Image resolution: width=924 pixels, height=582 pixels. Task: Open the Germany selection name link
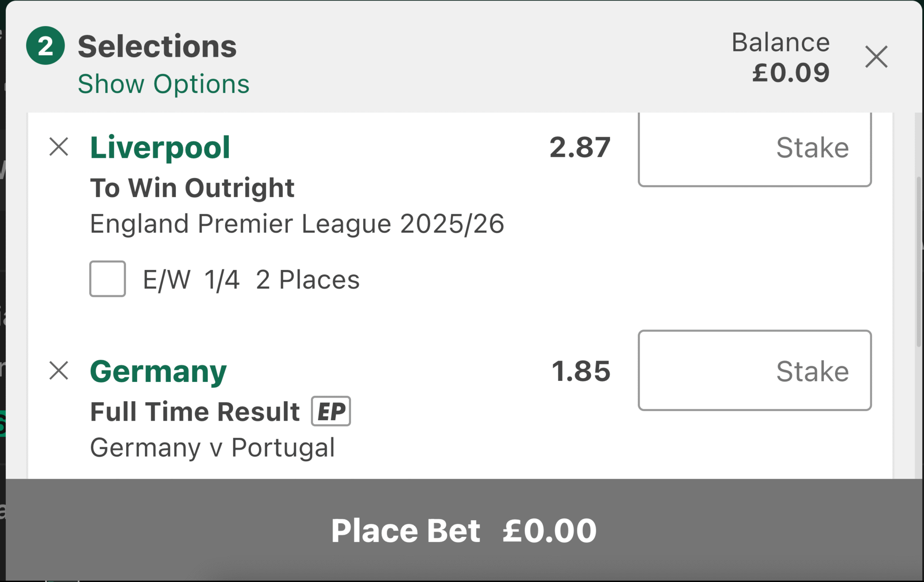158,371
